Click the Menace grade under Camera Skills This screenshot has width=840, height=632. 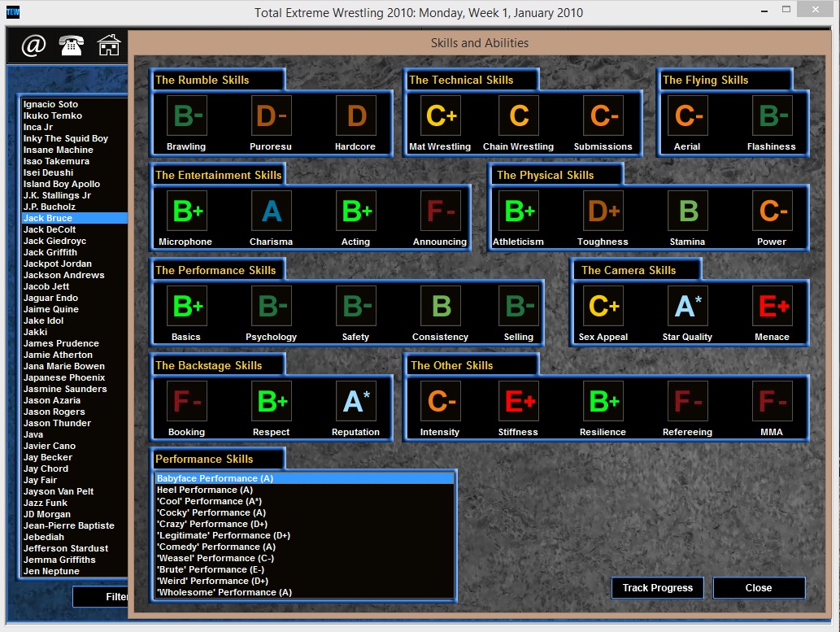click(x=771, y=305)
